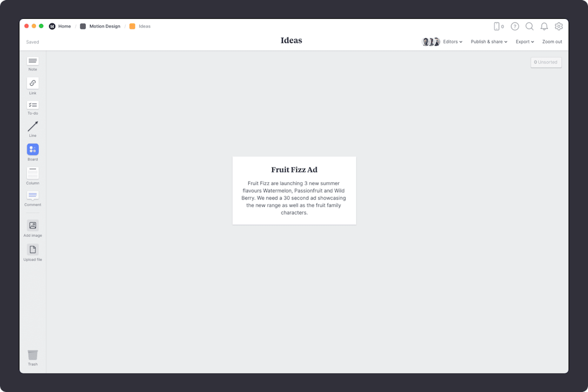Open the Upload file tool

[x=32, y=250]
